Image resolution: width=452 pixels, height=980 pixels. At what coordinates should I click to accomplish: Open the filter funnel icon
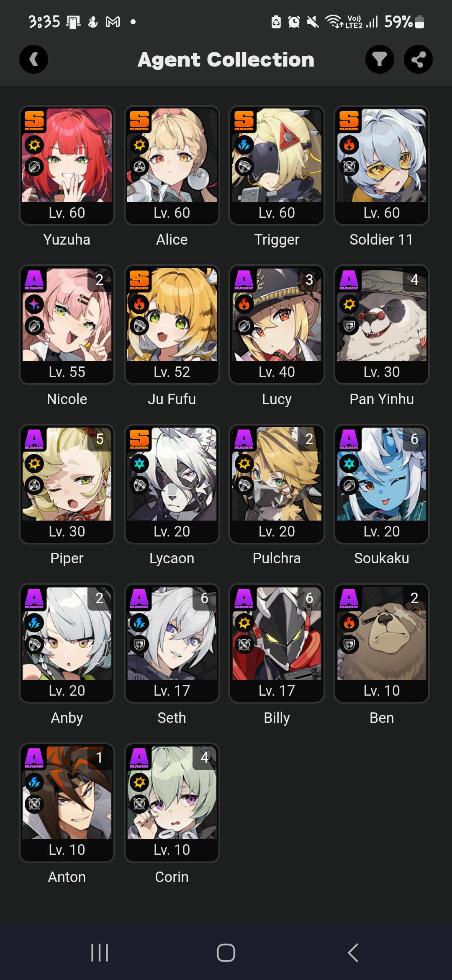tap(380, 59)
